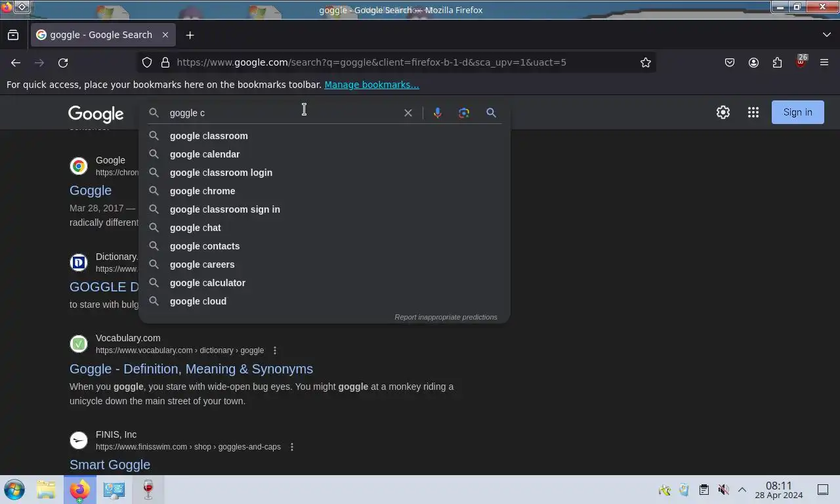Select suggestion 'google chat'

(324, 228)
